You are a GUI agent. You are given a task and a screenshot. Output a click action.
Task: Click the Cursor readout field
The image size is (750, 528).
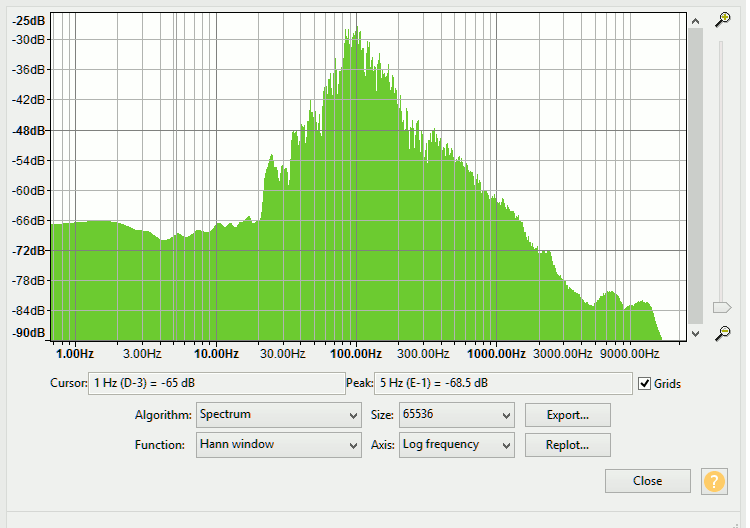pyautogui.click(x=217, y=383)
